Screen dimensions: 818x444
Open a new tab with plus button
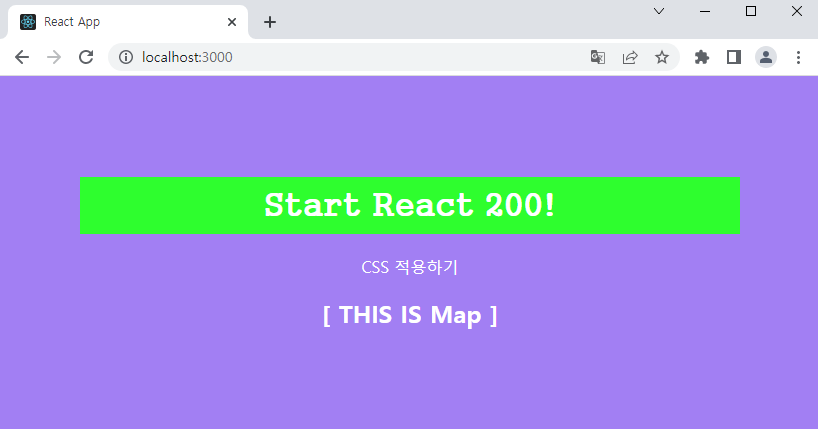[270, 22]
